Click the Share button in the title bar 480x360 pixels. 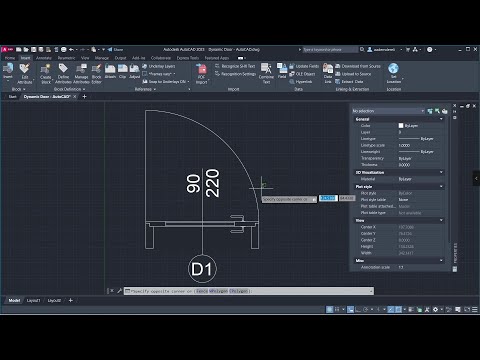coord(115,49)
